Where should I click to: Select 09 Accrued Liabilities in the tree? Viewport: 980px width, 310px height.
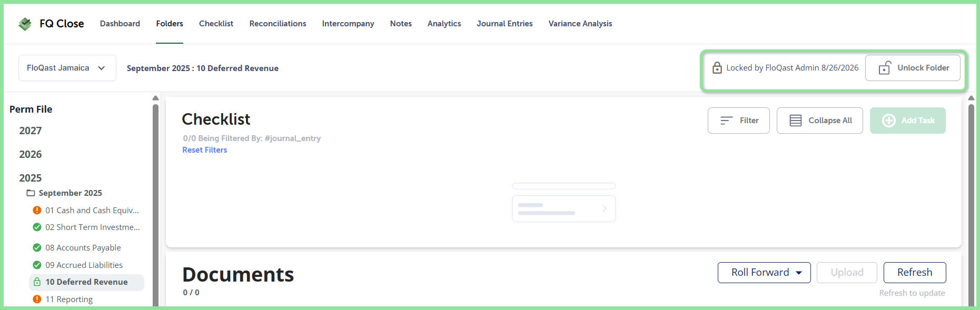(84, 265)
